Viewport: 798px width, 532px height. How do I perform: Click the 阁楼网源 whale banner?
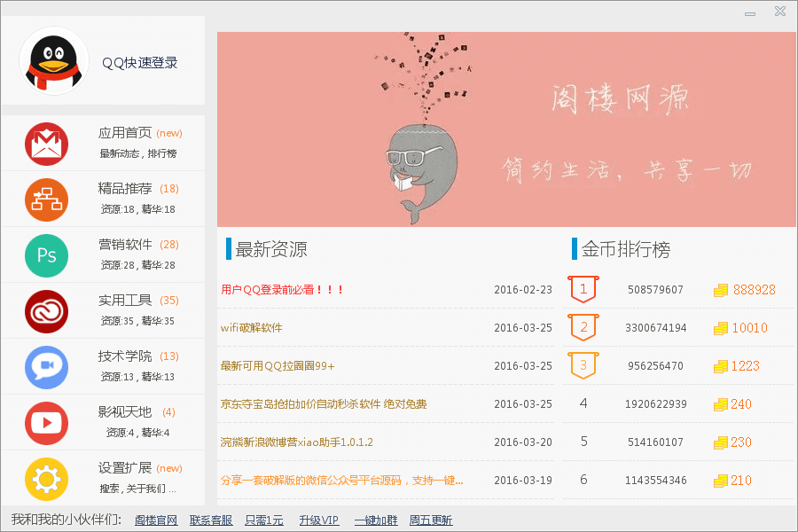(506, 129)
